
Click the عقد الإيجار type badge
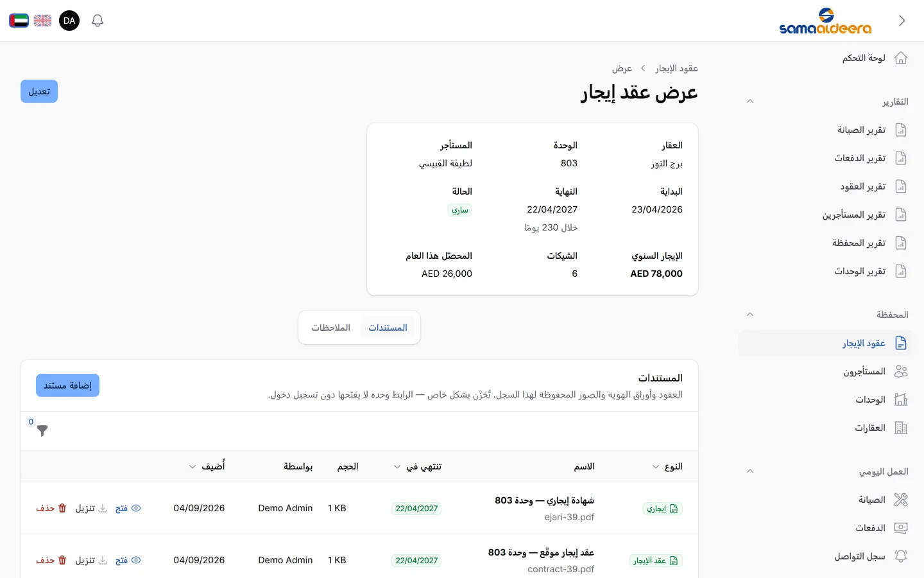656,561
